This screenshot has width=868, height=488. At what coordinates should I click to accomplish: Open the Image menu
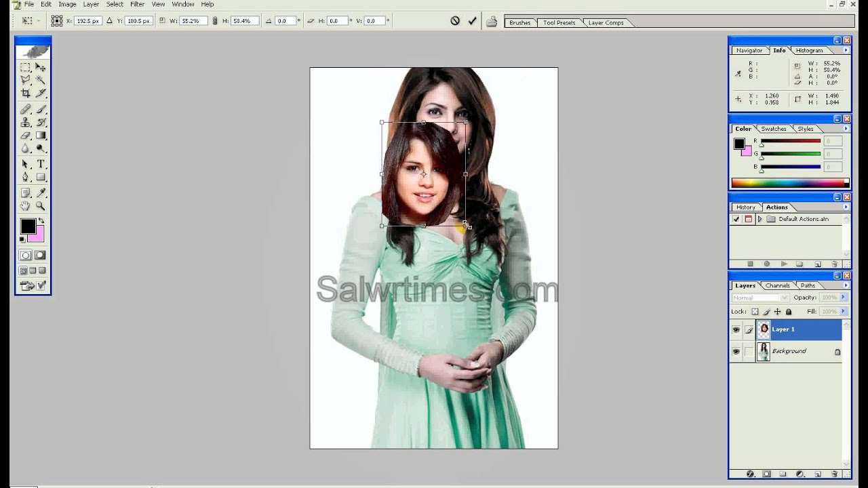coord(67,4)
